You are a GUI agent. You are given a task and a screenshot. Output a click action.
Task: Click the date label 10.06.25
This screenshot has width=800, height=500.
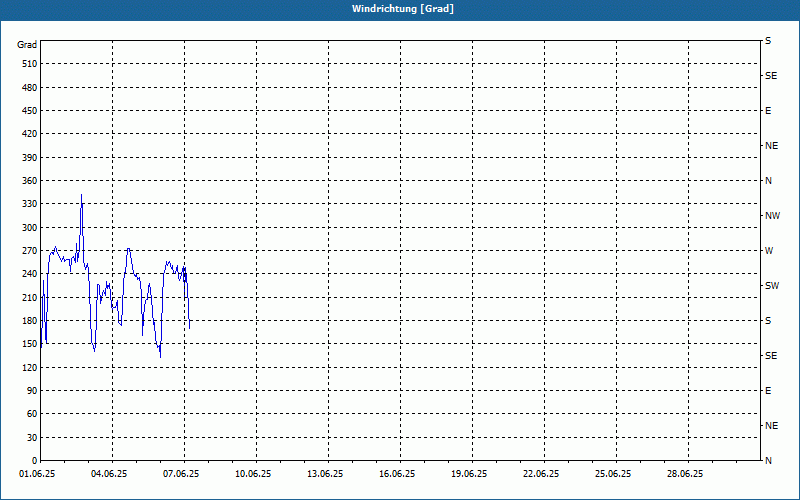pos(253,474)
